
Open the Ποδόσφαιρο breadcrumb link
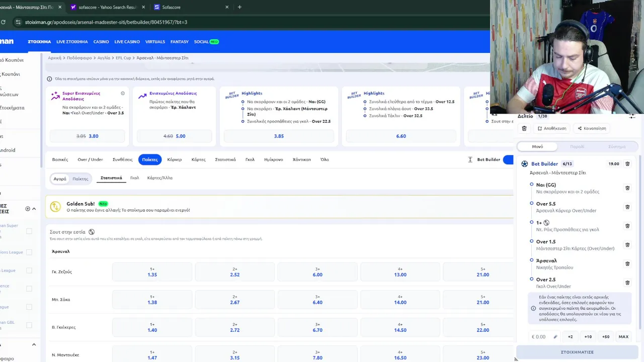(x=79, y=58)
